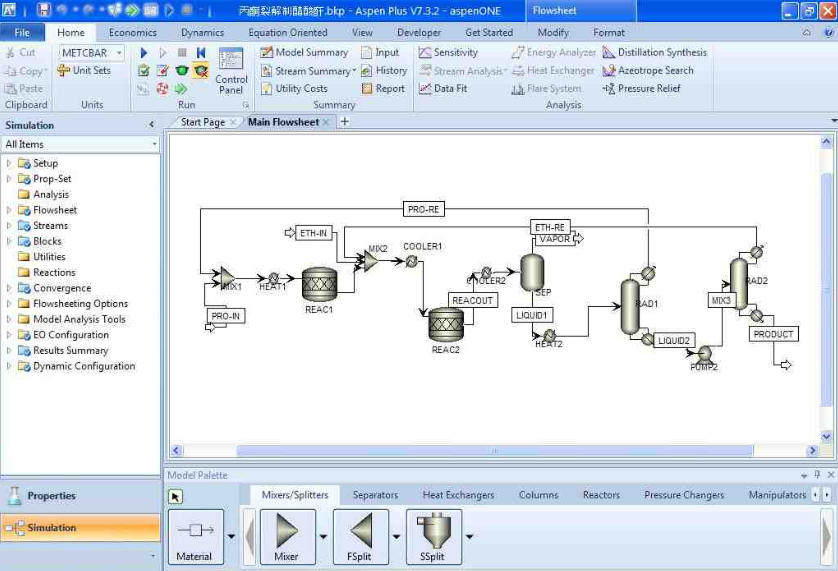Open SSplit icon options dropdown arrow
This screenshot has width=838, height=571.
[x=469, y=536]
